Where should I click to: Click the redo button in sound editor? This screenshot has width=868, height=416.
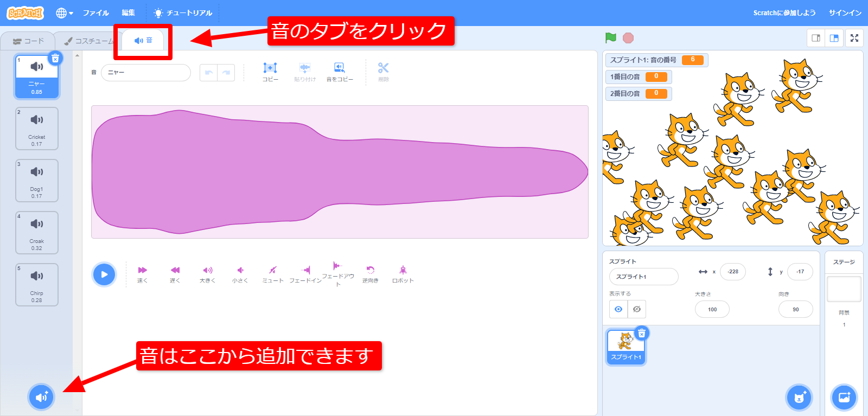[226, 73]
